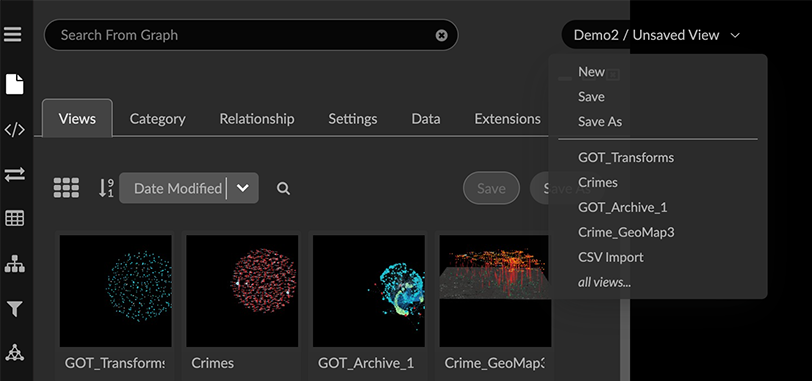Choose Save As from the dropdown menu
Image resolution: width=812 pixels, height=381 pixels.
pos(600,122)
